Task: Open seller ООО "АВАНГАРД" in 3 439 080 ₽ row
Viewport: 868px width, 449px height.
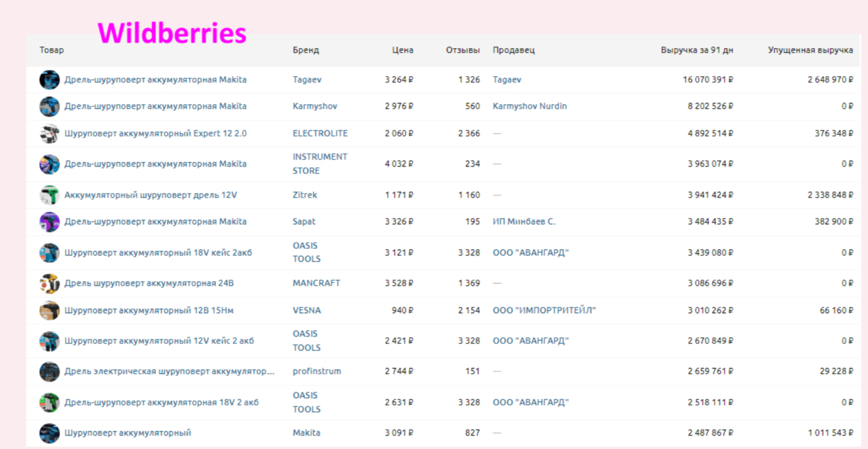Action: point(531,253)
